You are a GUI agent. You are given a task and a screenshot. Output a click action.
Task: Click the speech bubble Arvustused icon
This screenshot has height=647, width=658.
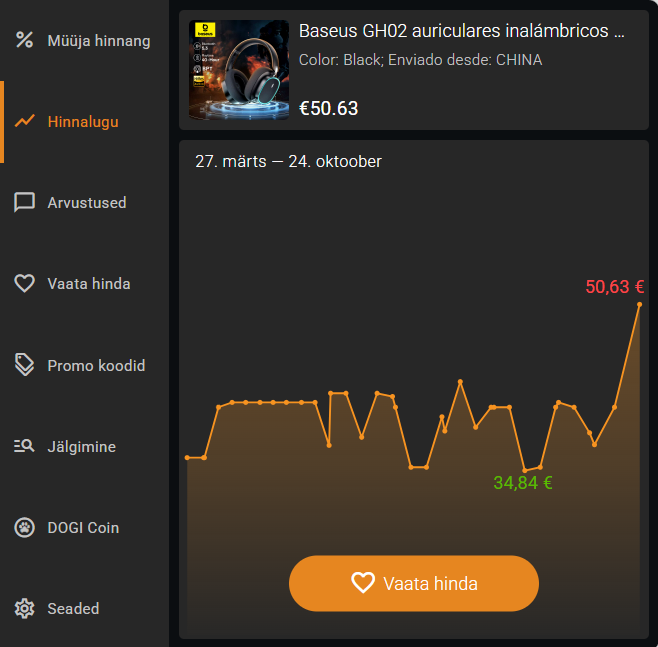(x=24, y=203)
